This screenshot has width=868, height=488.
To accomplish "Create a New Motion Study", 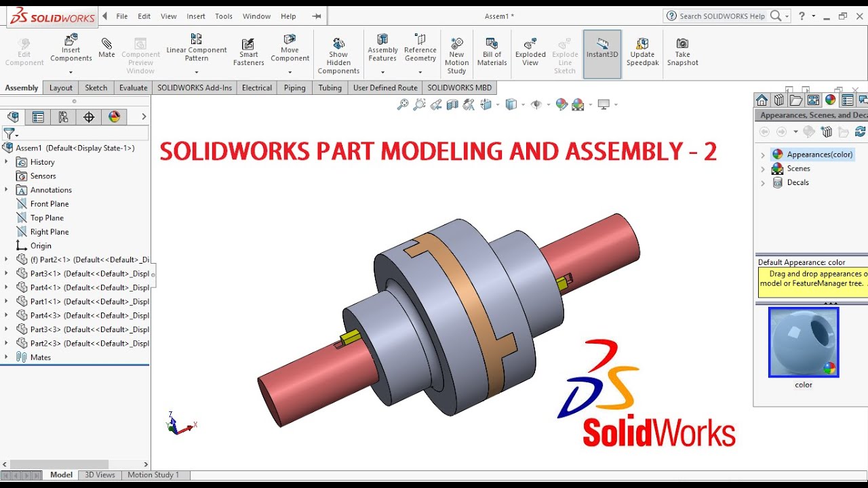I will (x=457, y=56).
